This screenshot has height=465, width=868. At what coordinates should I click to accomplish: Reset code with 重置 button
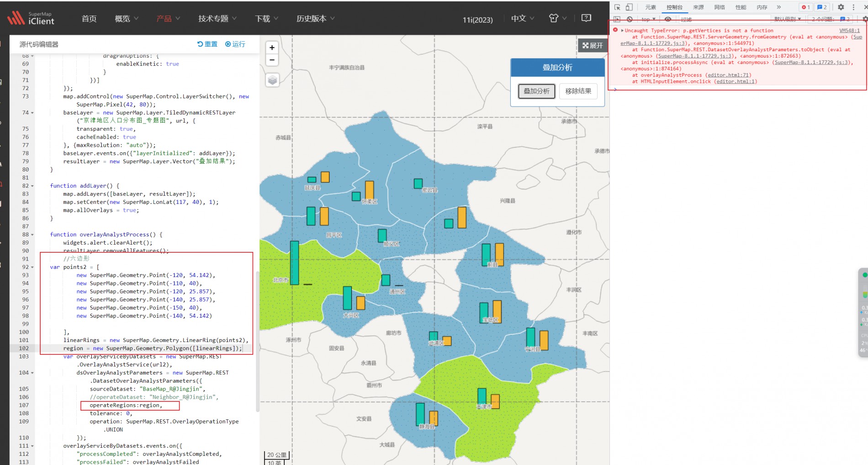pos(207,44)
